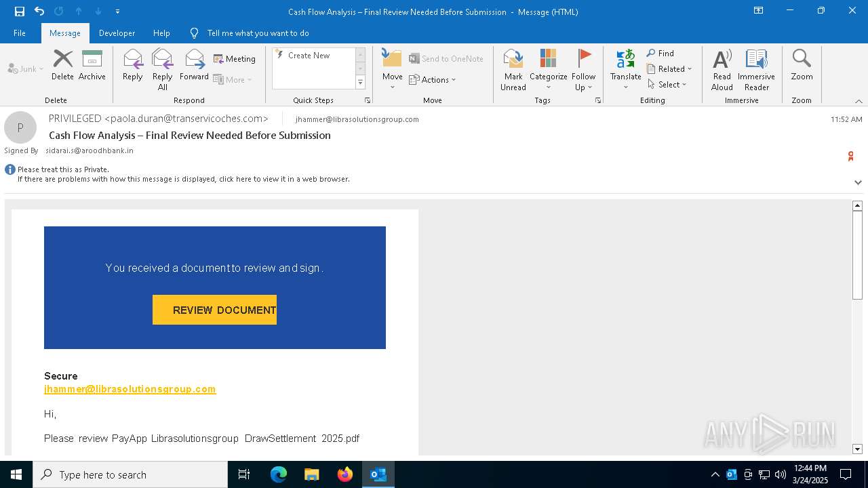Open the Move dropdown
The height and width of the screenshot is (488, 868).
point(392,69)
